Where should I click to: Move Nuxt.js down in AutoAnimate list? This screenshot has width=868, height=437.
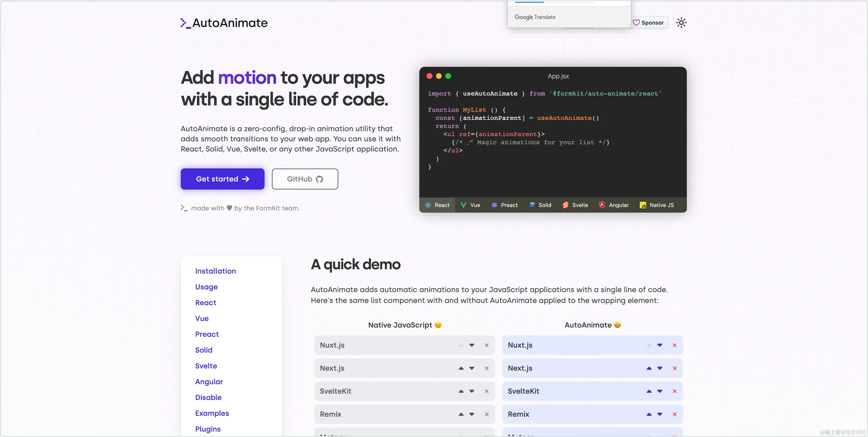tap(660, 345)
